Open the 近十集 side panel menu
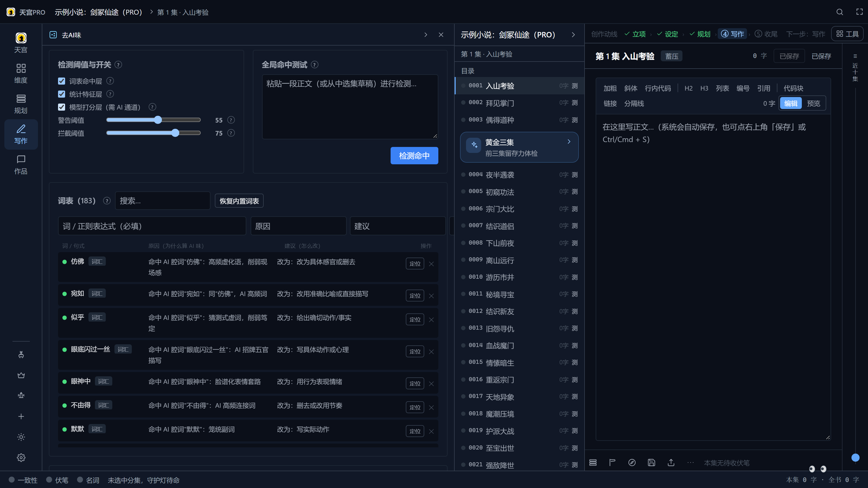868x488 pixels. [x=855, y=68]
